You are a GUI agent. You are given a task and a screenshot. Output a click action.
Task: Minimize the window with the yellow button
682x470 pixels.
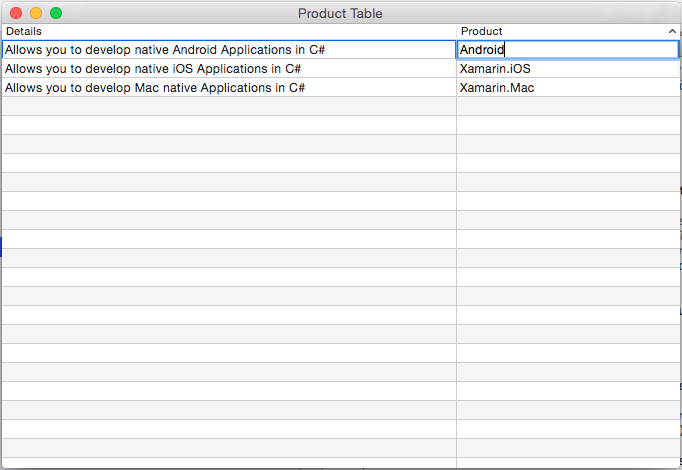(x=36, y=13)
